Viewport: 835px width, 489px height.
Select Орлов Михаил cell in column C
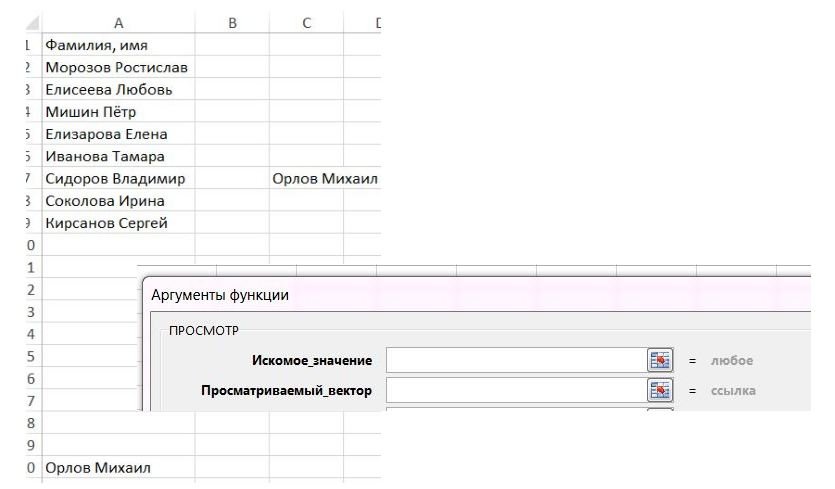[x=322, y=179]
